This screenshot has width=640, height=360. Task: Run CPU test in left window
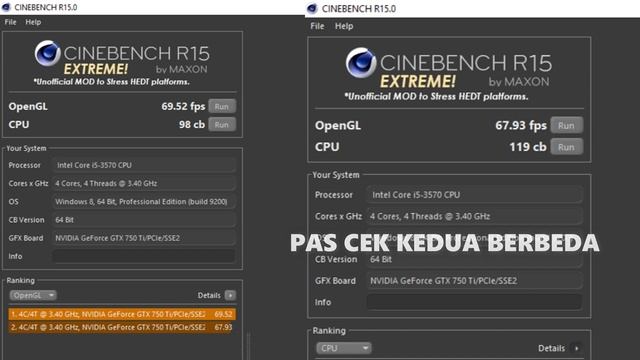pos(222,124)
